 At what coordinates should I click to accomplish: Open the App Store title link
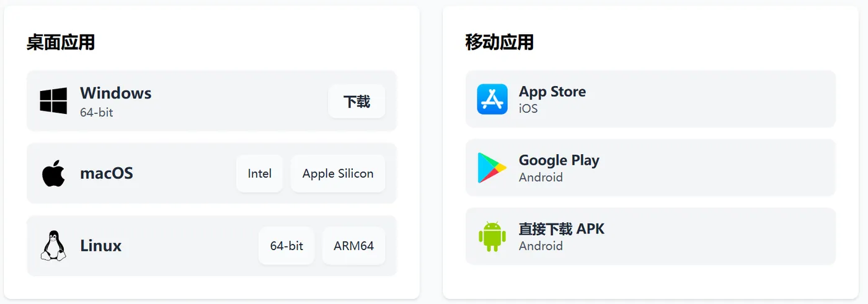coord(552,92)
